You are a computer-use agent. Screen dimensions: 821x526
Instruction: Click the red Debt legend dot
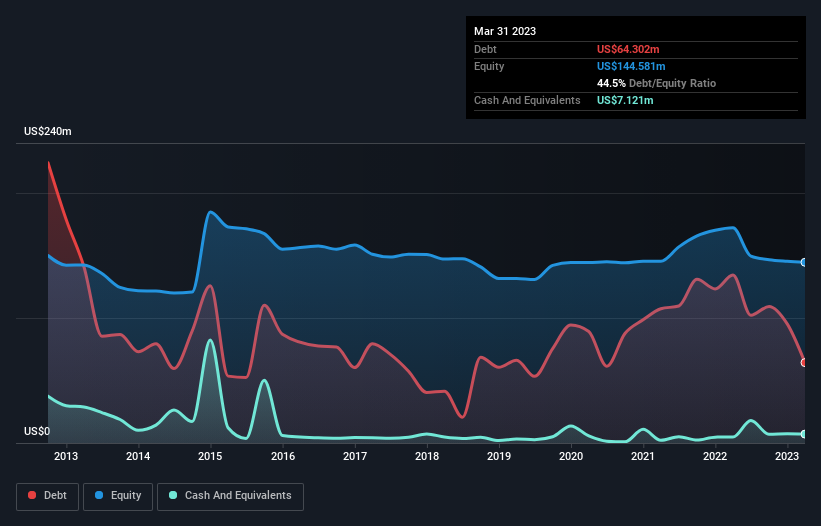(x=32, y=495)
